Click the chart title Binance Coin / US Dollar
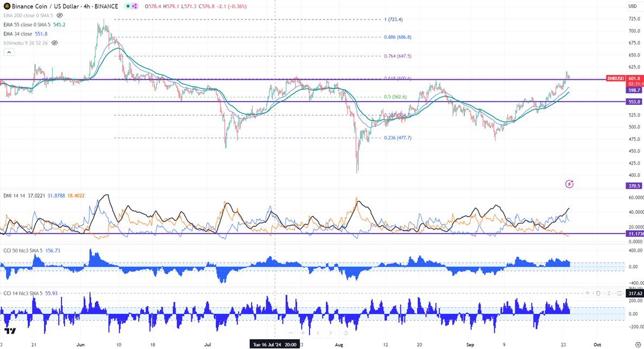 [46, 6]
